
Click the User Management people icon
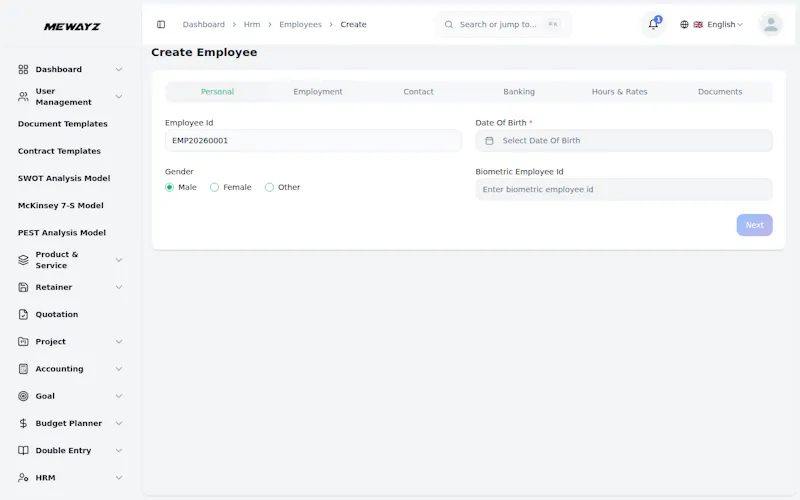tap(23, 96)
